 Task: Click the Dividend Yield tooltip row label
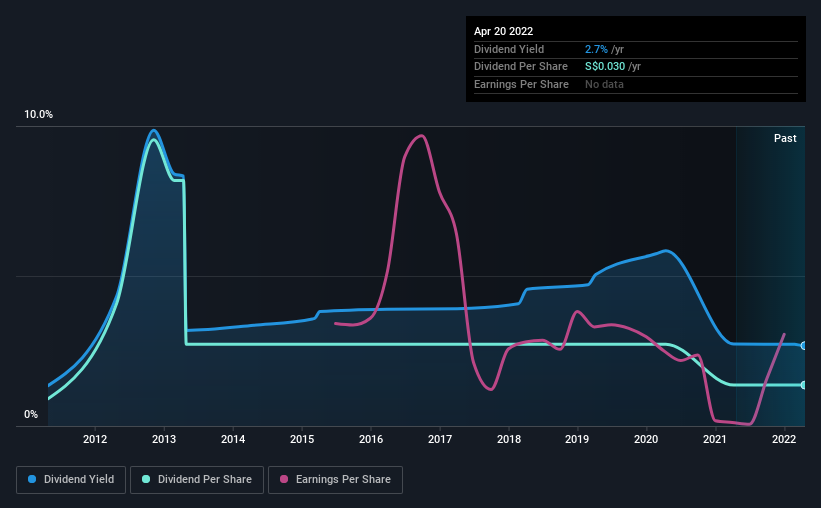coord(509,49)
